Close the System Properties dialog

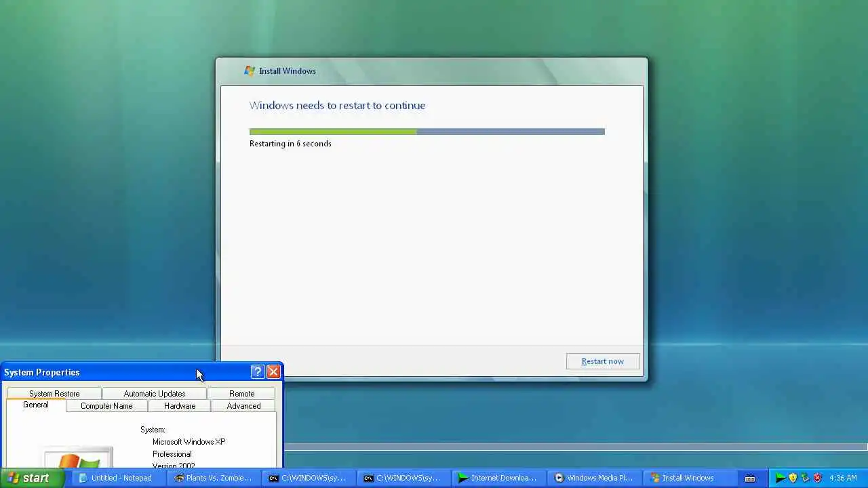coord(273,371)
